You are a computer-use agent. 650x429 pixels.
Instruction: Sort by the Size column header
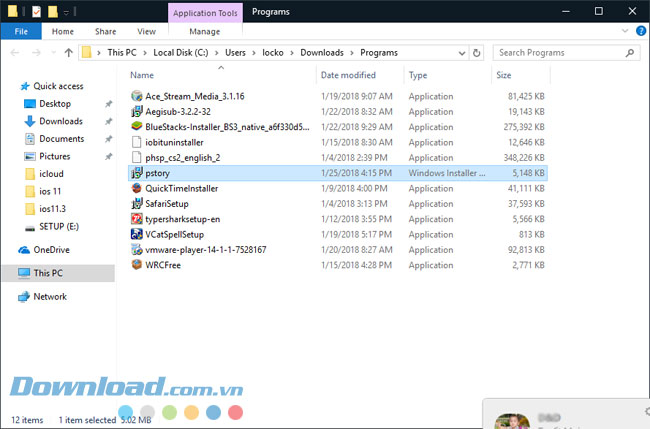504,75
